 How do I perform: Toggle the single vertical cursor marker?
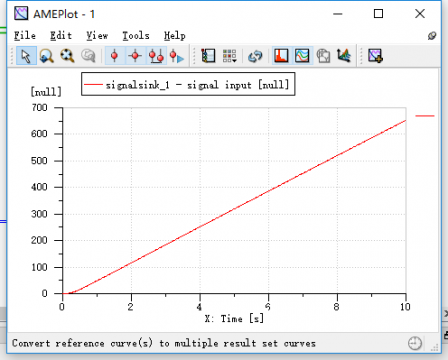point(115,56)
